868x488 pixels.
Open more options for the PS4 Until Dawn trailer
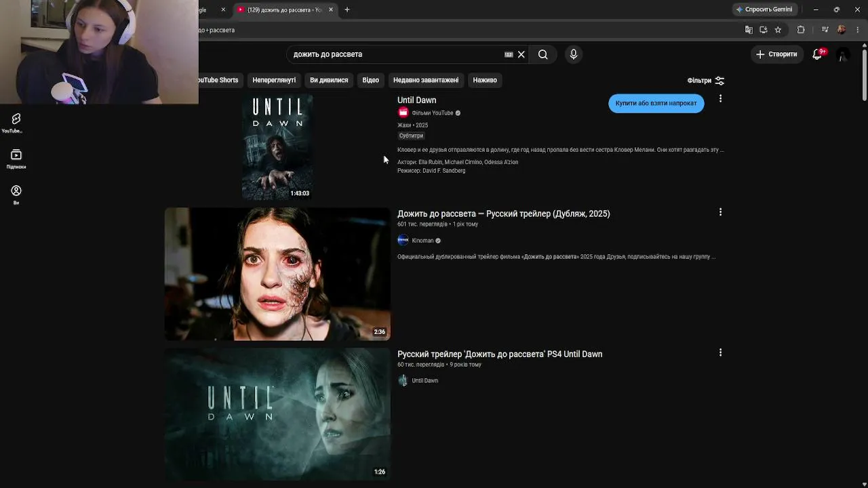click(x=720, y=352)
